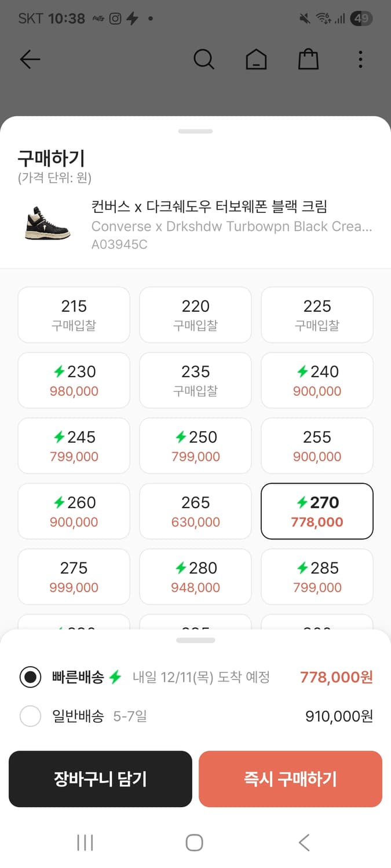The image size is (391, 868).
Task: Open the three-dot overflow menu
Action: pyautogui.click(x=360, y=59)
